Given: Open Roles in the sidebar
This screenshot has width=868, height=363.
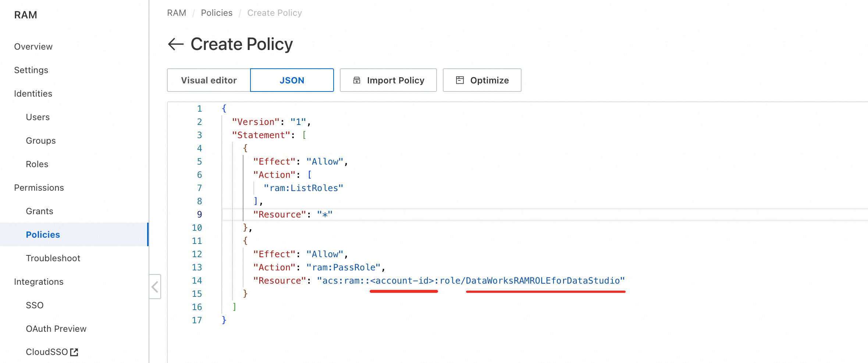Looking at the screenshot, I should [37, 164].
